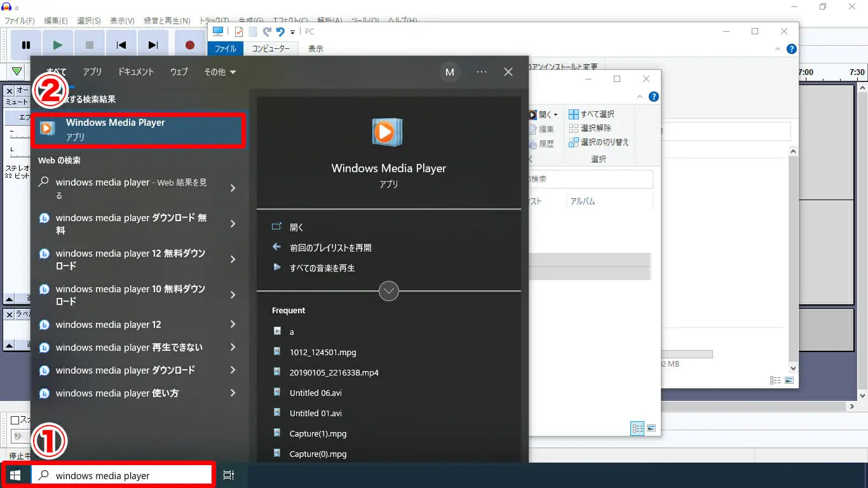Click 選択の切り替え in the ribbon
Viewport: 868px width, 488px height.
(599, 142)
